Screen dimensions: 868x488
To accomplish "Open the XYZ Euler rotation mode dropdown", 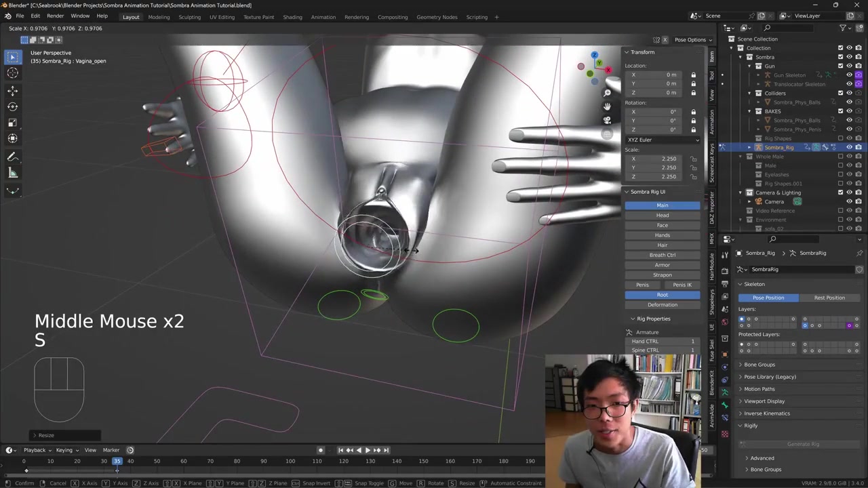I will [663, 140].
